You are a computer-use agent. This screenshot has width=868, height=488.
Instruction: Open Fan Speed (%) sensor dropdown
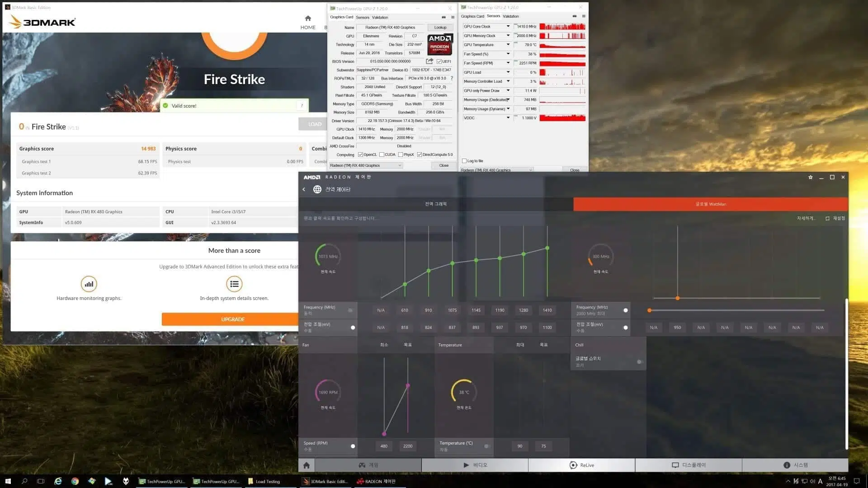[x=508, y=54]
